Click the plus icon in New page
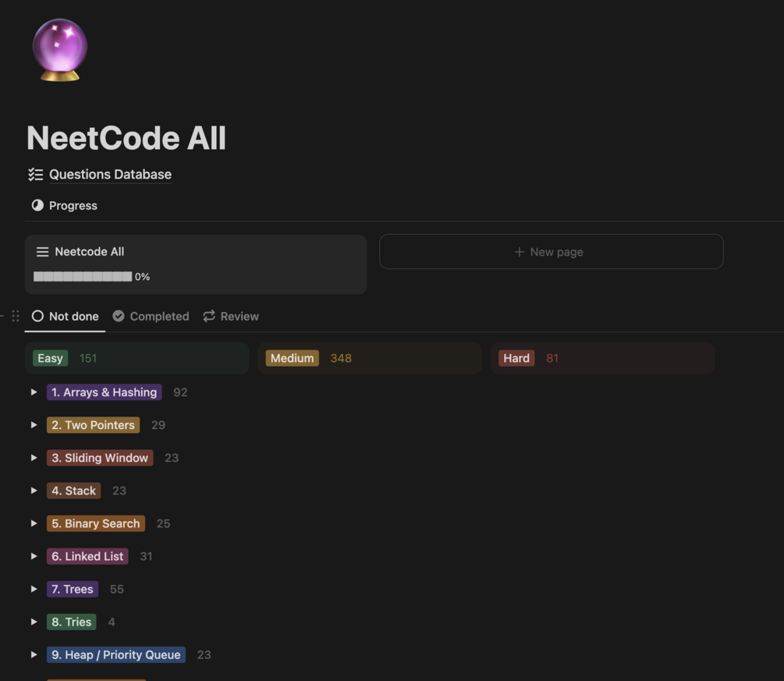 click(519, 252)
